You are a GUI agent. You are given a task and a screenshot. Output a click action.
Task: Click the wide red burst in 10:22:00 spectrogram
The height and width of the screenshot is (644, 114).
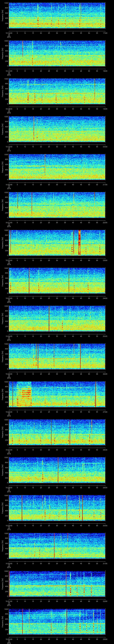click(x=79, y=243)
